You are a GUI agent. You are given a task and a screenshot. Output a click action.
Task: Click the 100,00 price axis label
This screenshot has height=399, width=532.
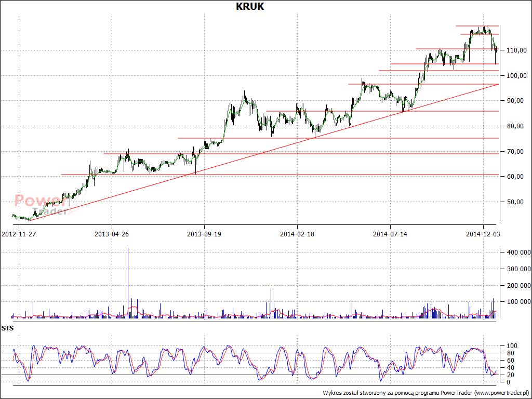(x=516, y=76)
